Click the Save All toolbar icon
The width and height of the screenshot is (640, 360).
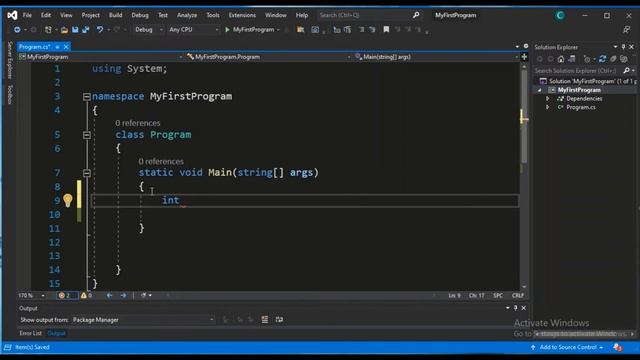(x=86, y=30)
